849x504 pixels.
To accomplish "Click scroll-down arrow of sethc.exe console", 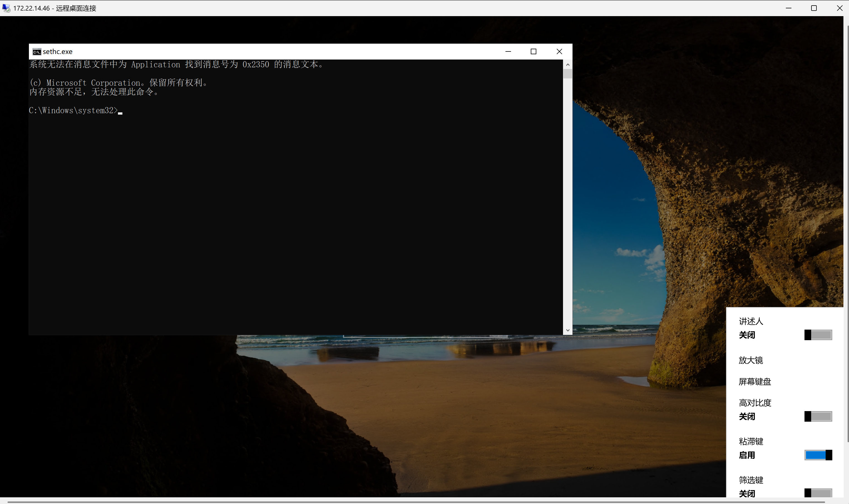I will point(567,330).
